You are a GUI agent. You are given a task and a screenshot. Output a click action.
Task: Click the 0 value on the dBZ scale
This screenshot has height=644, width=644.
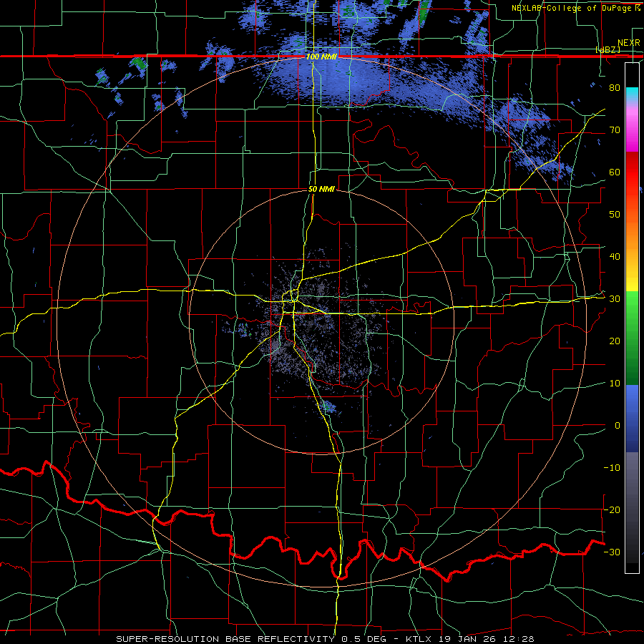pos(618,426)
